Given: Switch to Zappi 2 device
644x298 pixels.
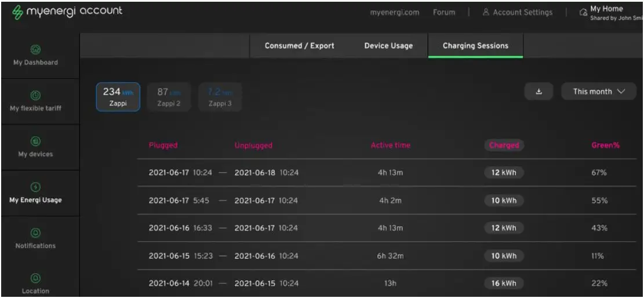Looking at the screenshot, I should pyautogui.click(x=170, y=97).
